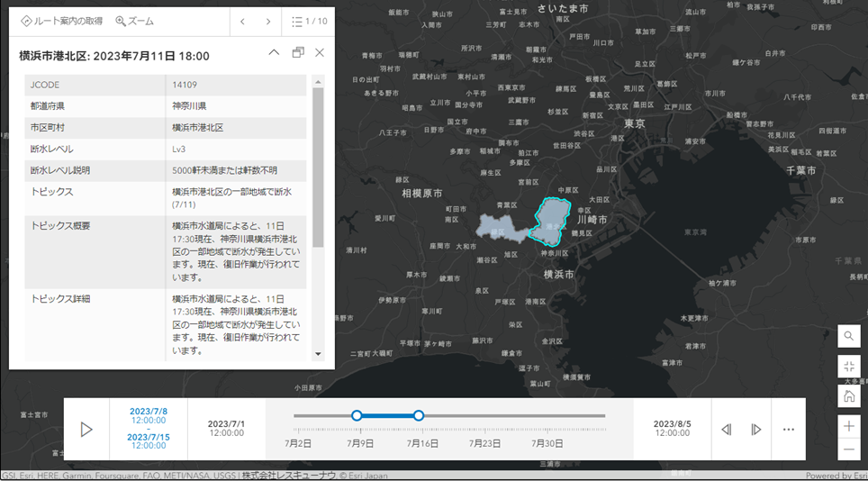Play the time slider animation
Screen dimensions: 868x481
click(x=86, y=430)
